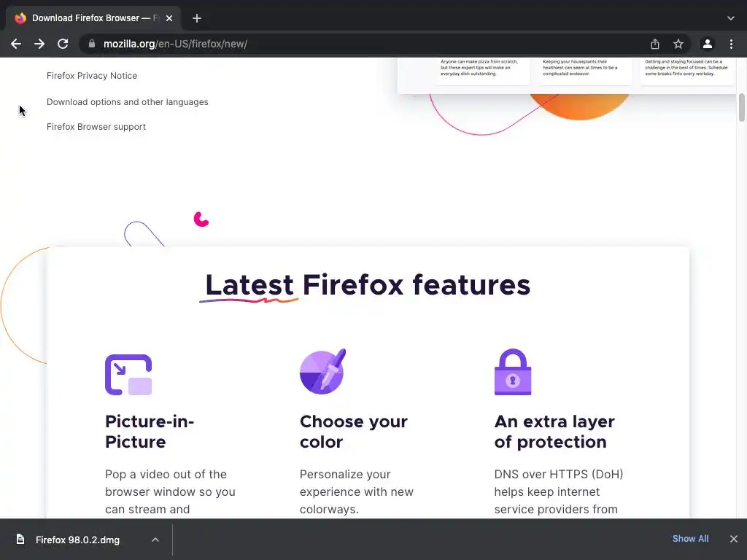Click the houseplants article card thumbnail
The width and height of the screenshot is (747, 560).
(585, 71)
